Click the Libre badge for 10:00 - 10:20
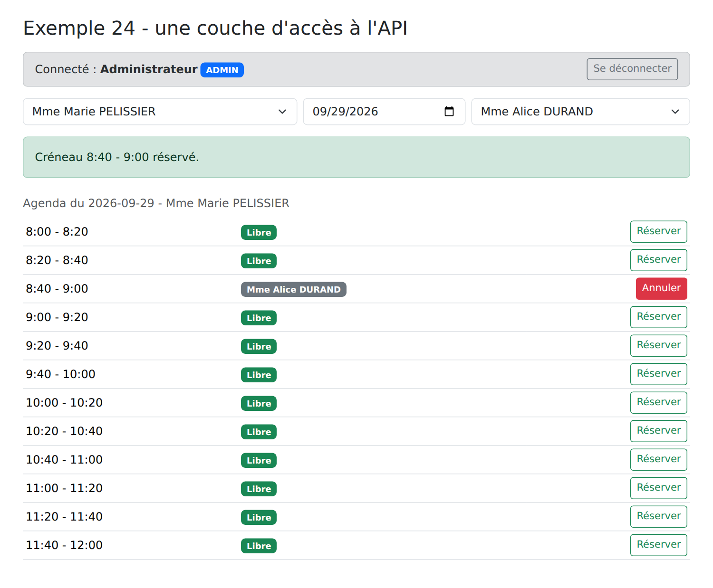Screen dimensions: 713x588 click(x=259, y=403)
